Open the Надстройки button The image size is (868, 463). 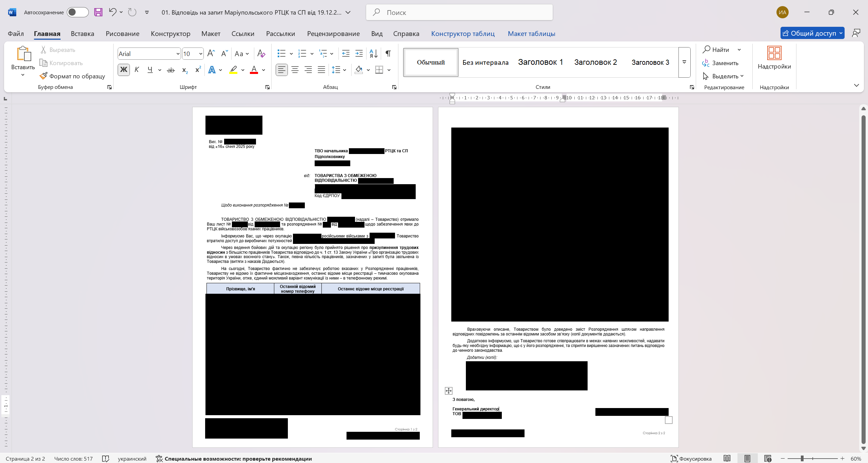774,58
